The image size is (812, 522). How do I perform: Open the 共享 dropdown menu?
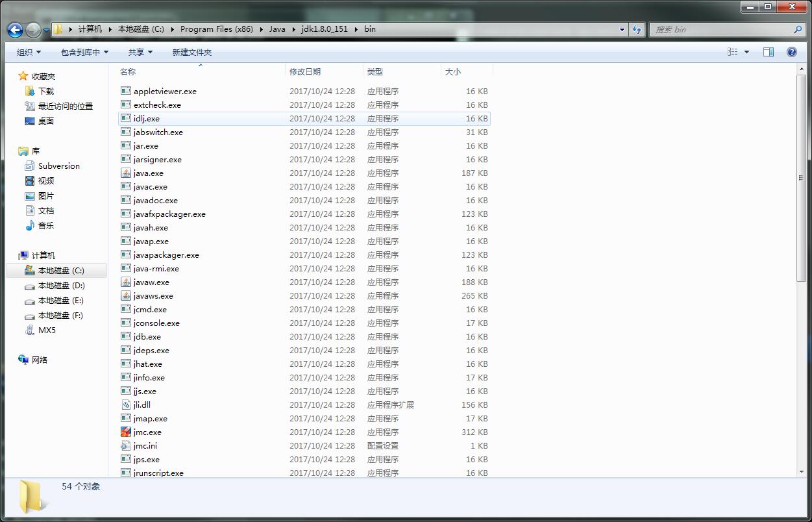click(140, 52)
